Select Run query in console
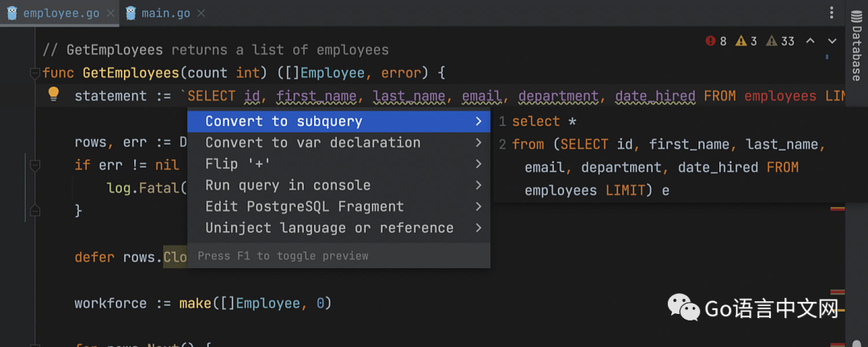868x347 pixels. coord(288,186)
